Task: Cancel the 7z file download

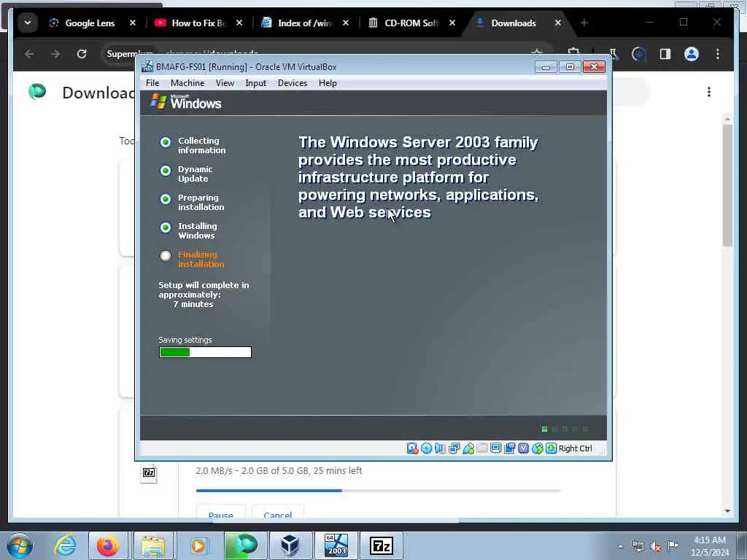Action: tap(278, 514)
